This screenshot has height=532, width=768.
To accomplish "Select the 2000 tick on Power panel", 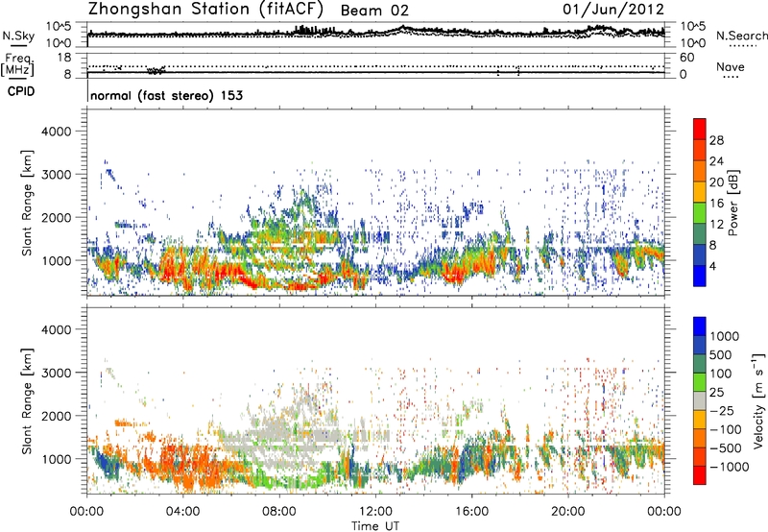I will (x=56, y=217).
